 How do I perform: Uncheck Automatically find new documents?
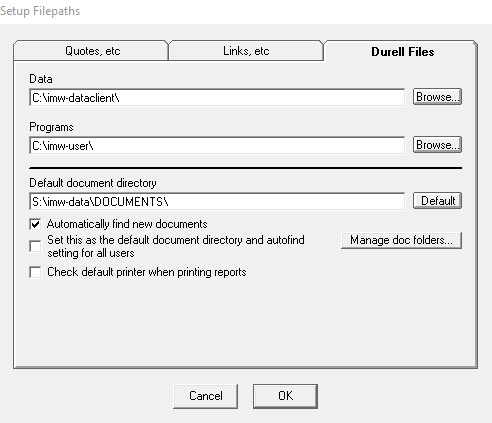[35, 224]
